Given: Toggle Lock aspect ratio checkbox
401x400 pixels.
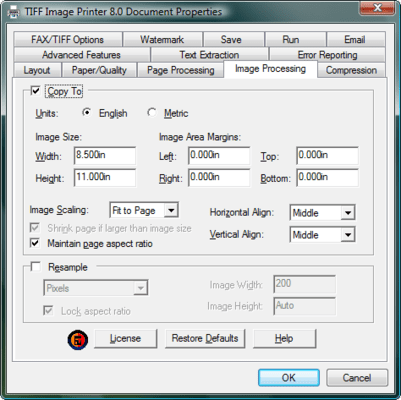Looking at the screenshot, I should 48,311.
